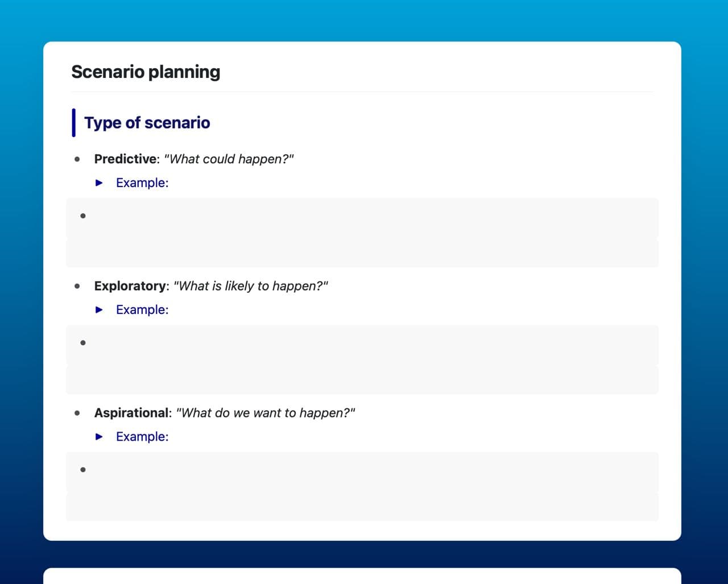Expand the Example triangle under Aspirational
Viewport: 728px width, 584px height.
(x=100, y=437)
